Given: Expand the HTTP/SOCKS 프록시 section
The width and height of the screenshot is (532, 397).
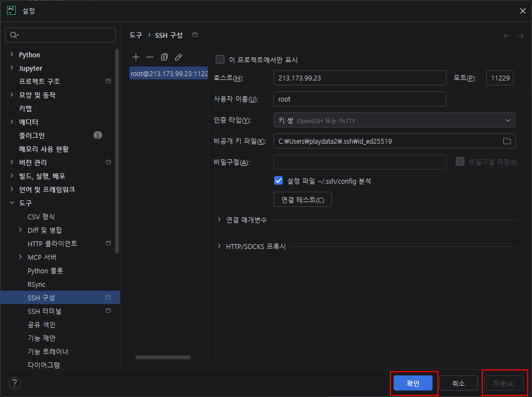Looking at the screenshot, I should pos(219,246).
